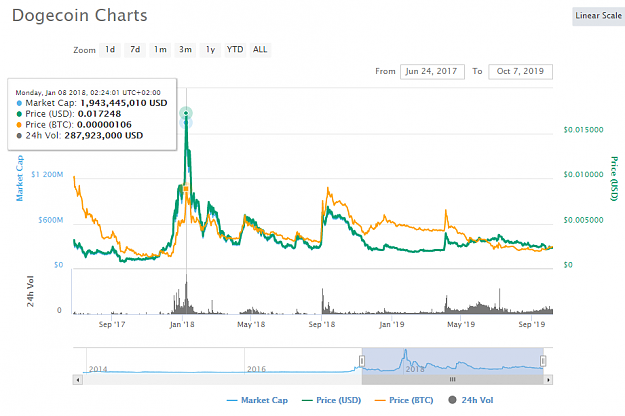
Task: Edit the To date field
Action: (520, 72)
